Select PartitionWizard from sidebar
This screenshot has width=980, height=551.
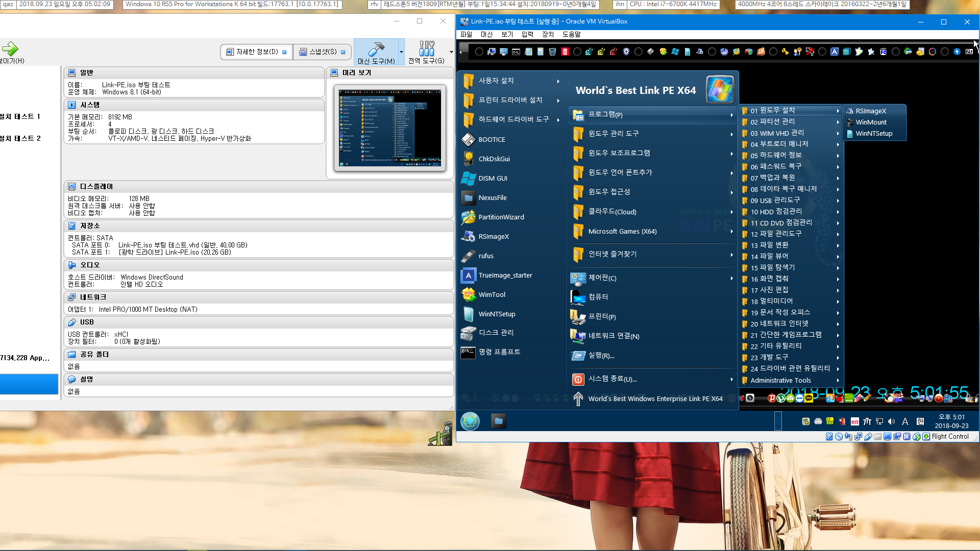pyautogui.click(x=501, y=217)
